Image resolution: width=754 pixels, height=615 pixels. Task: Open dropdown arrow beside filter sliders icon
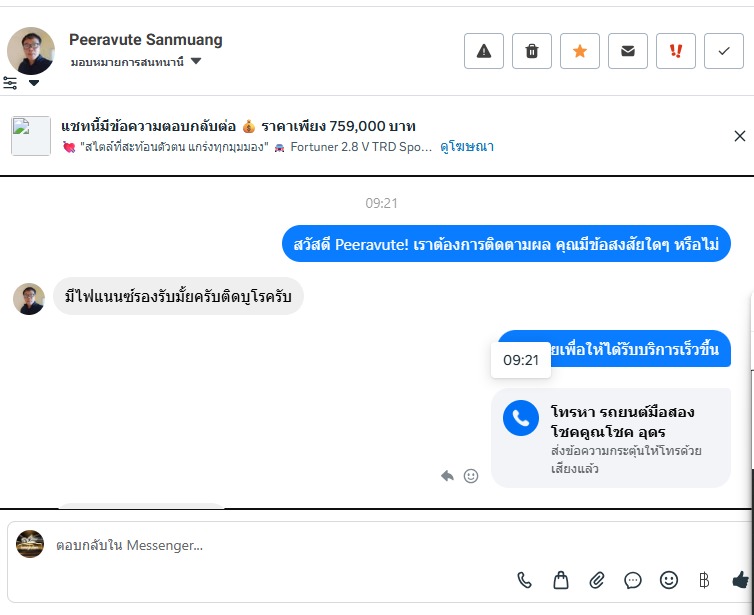click(x=34, y=83)
